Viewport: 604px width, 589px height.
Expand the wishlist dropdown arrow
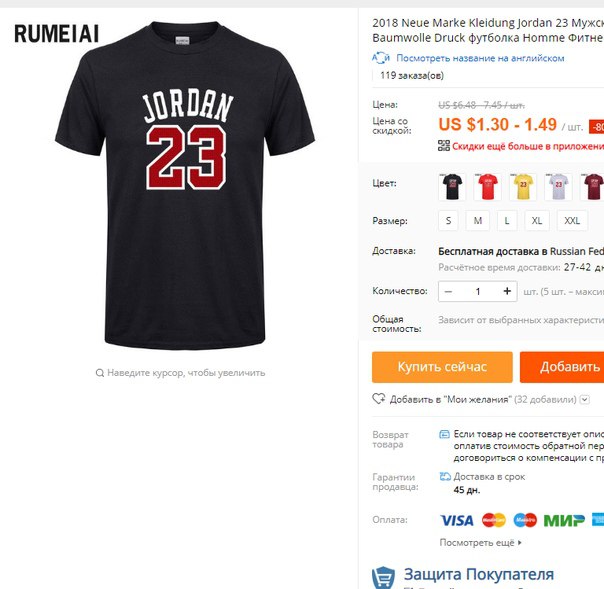tap(584, 399)
